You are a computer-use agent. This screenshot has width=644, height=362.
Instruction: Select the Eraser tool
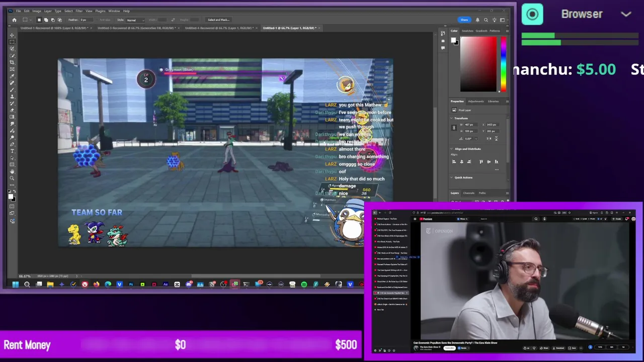[x=12, y=110]
